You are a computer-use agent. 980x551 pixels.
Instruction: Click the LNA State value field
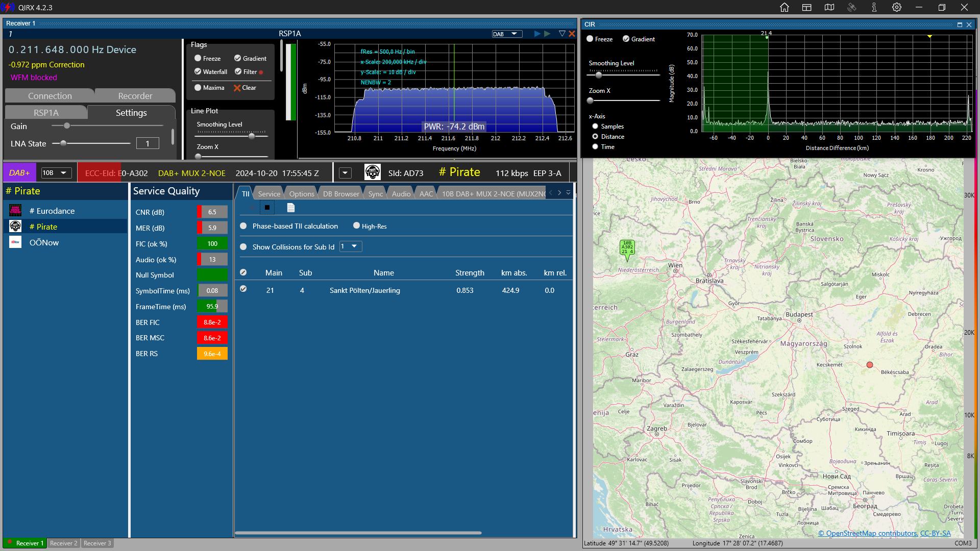148,143
